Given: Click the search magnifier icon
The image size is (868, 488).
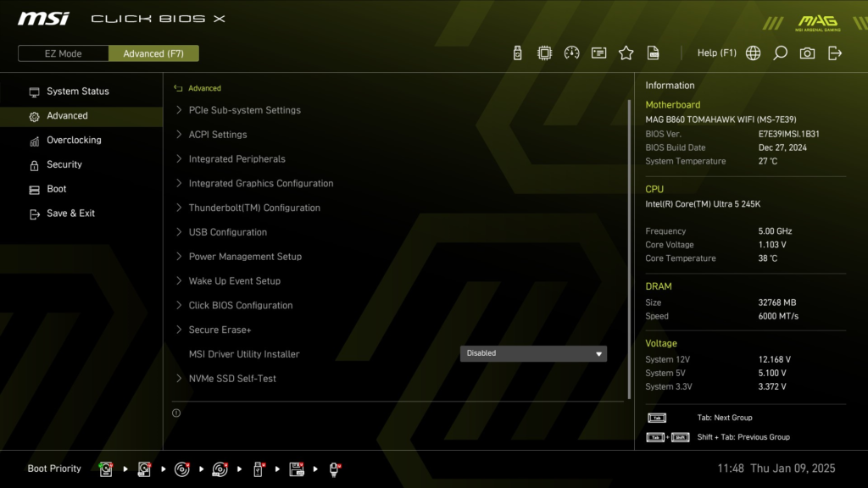Looking at the screenshot, I should 780,53.
